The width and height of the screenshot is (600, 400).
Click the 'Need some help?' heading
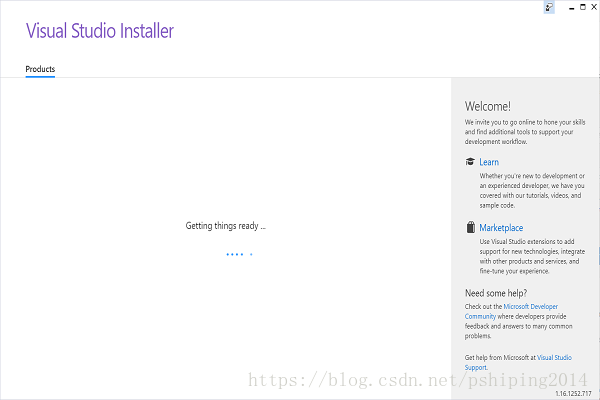click(496, 293)
